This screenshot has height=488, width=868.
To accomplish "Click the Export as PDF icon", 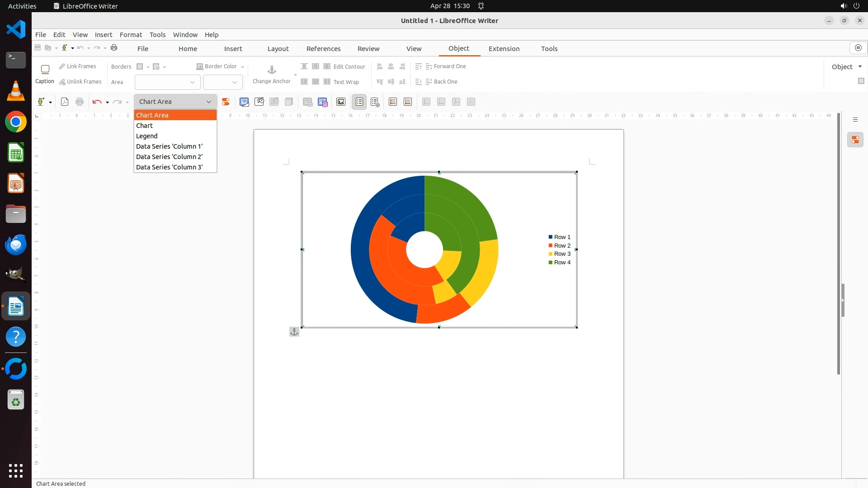I will pyautogui.click(x=65, y=102).
